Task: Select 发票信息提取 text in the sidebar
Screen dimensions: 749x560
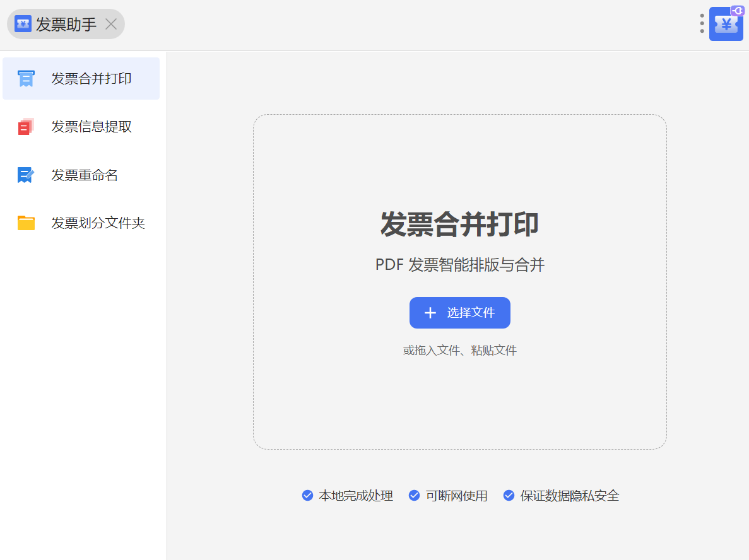Action: [91, 127]
